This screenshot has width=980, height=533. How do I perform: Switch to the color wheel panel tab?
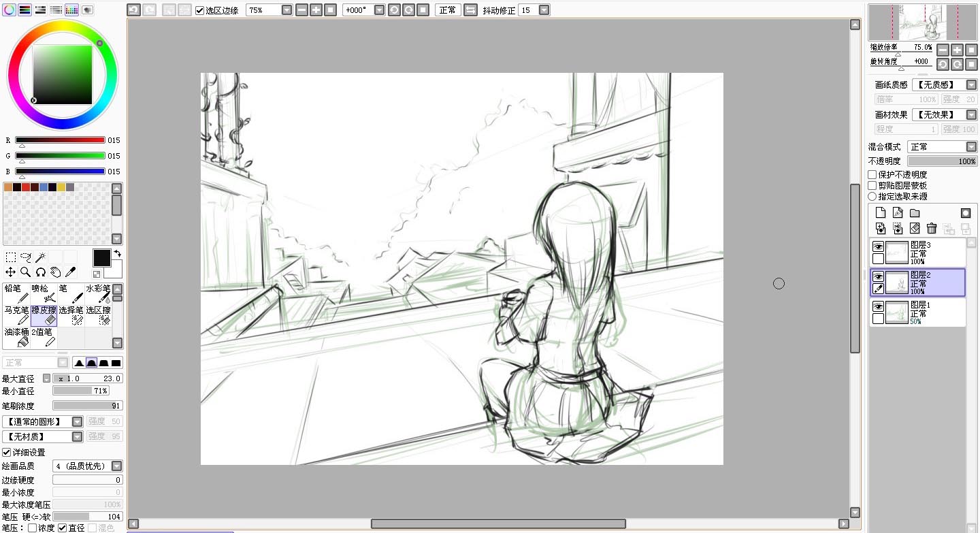coord(9,10)
